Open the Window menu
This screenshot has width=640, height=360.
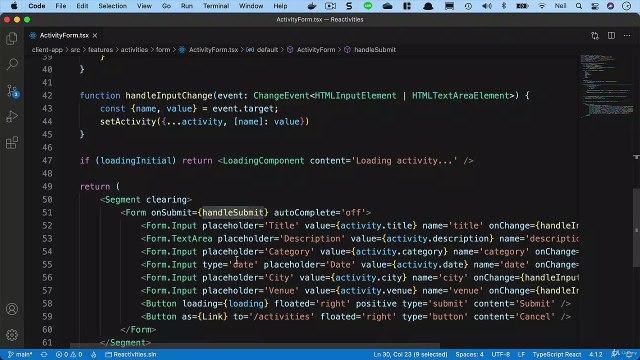click(x=251, y=6)
